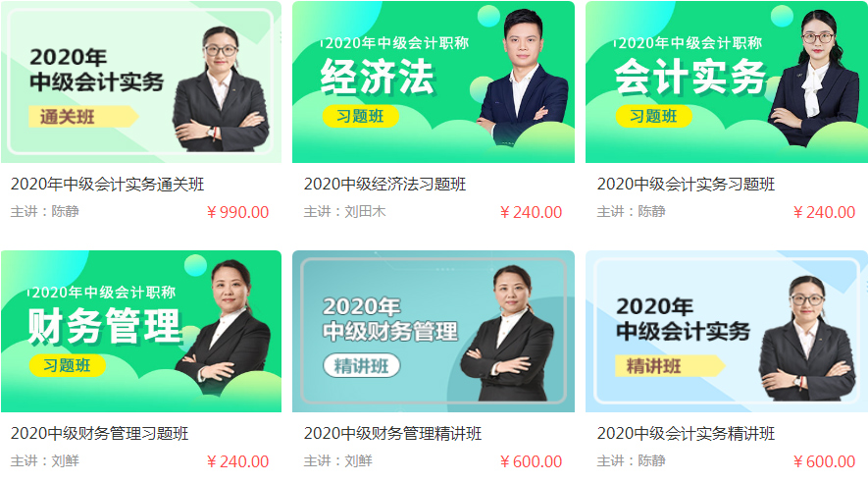Screen dimensions: 868x483
Task: Click the title 2020中级会计实务精讲班
Action: [x=686, y=433]
